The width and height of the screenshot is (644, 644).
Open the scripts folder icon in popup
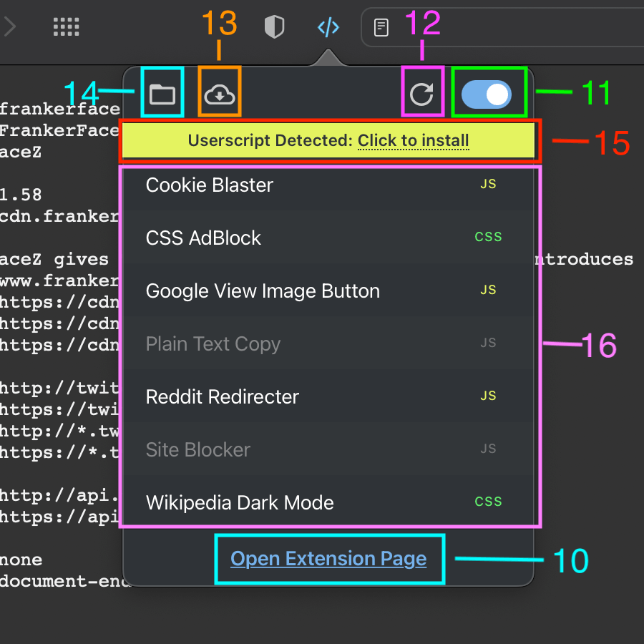(162, 94)
